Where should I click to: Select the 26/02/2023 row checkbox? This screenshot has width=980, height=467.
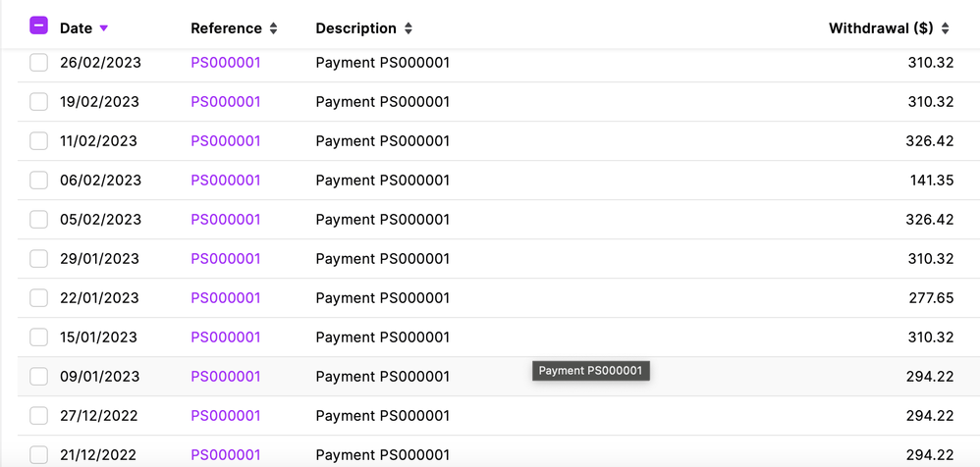[38, 63]
